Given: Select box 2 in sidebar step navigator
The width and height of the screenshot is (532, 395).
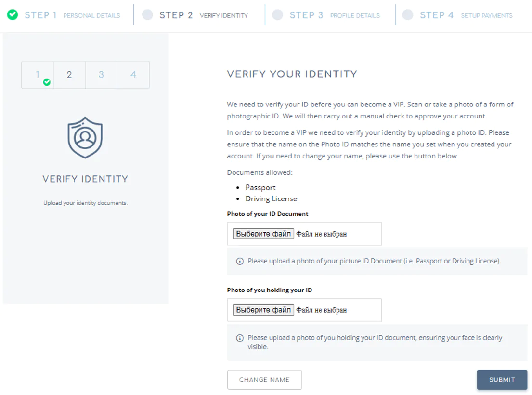Looking at the screenshot, I should 69,75.
